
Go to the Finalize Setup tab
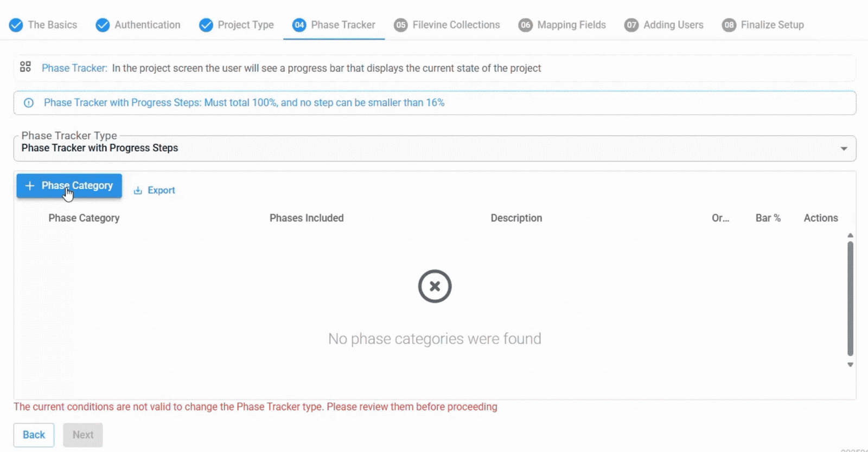point(763,25)
